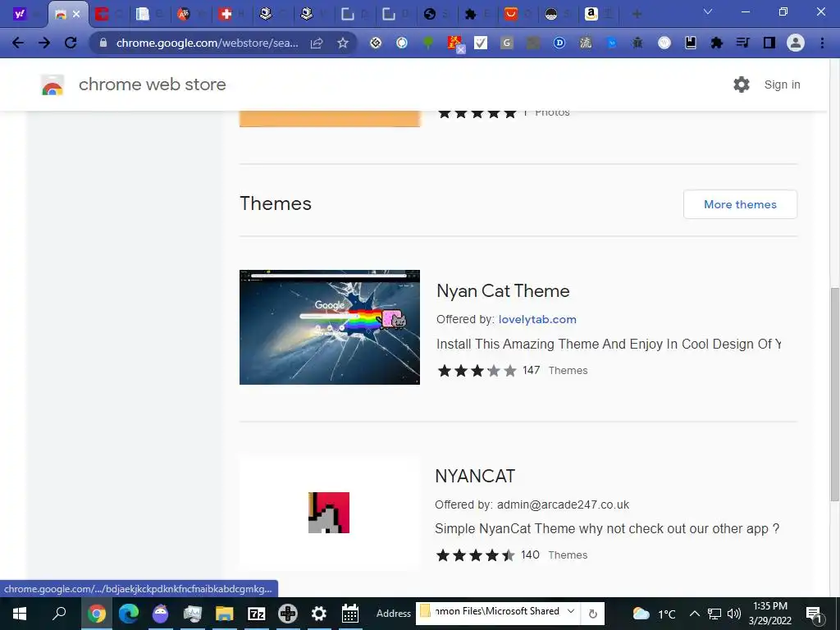Switch to the Amazon tab
The image size is (840, 630).
[x=591, y=14]
